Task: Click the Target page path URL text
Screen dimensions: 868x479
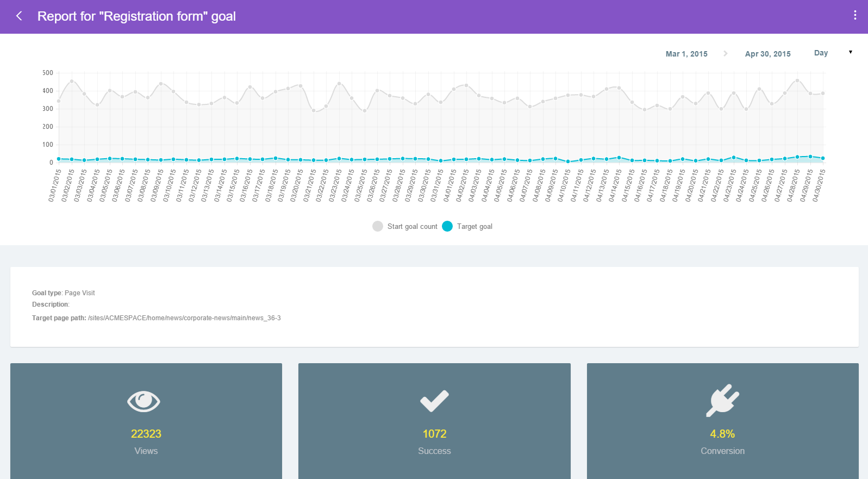Action: pos(184,318)
